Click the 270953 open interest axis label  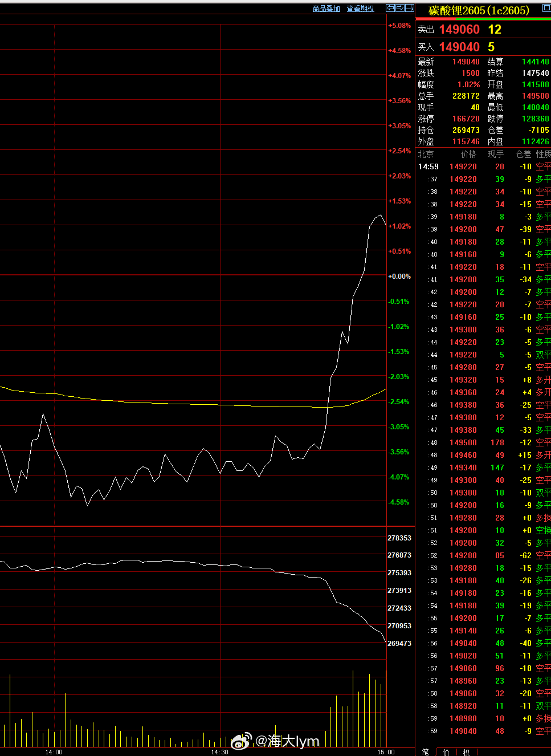coord(399,626)
